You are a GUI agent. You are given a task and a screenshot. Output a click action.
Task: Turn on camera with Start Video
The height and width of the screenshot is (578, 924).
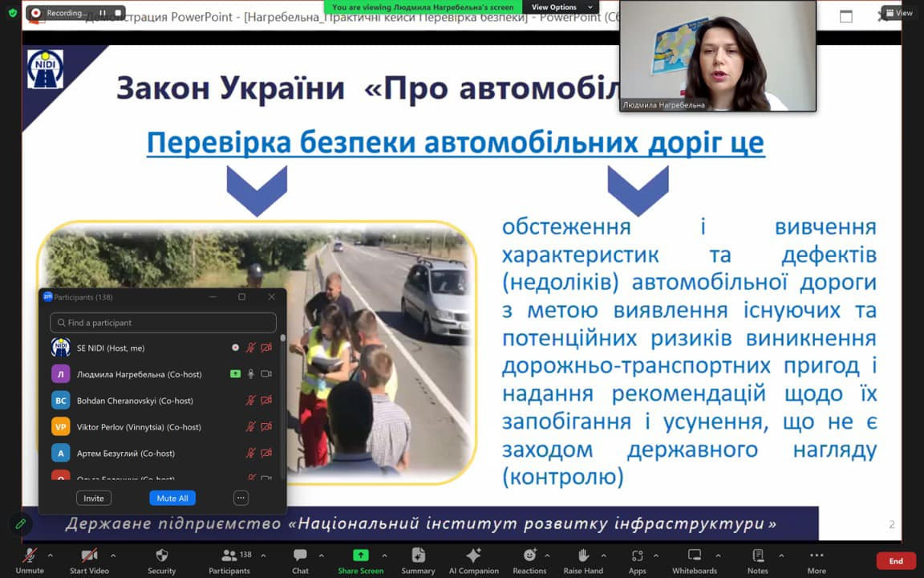click(x=89, y=556)
